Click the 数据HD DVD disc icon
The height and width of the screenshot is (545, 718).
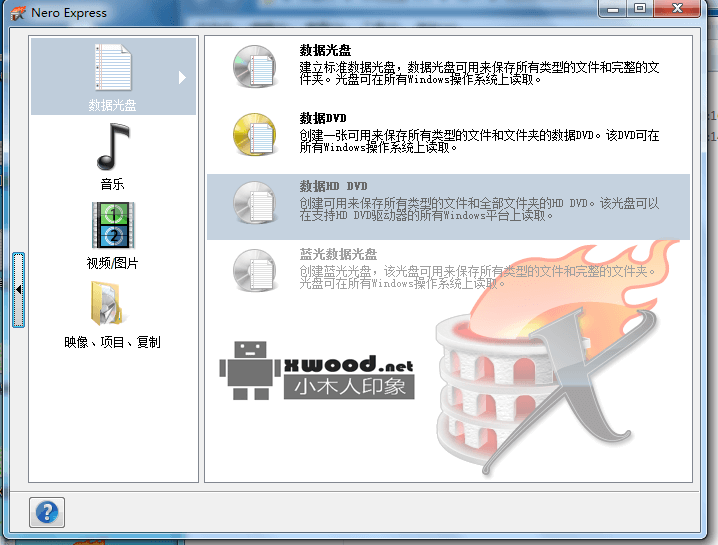click(255, 202)
